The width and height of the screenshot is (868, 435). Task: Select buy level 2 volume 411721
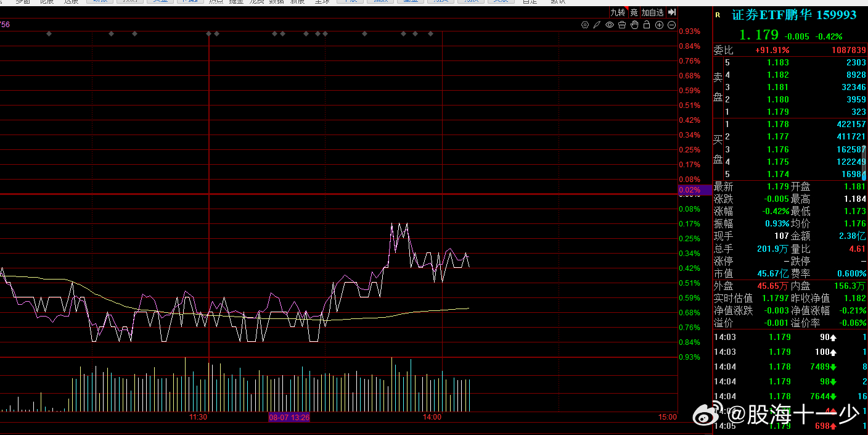coord(851,136)
